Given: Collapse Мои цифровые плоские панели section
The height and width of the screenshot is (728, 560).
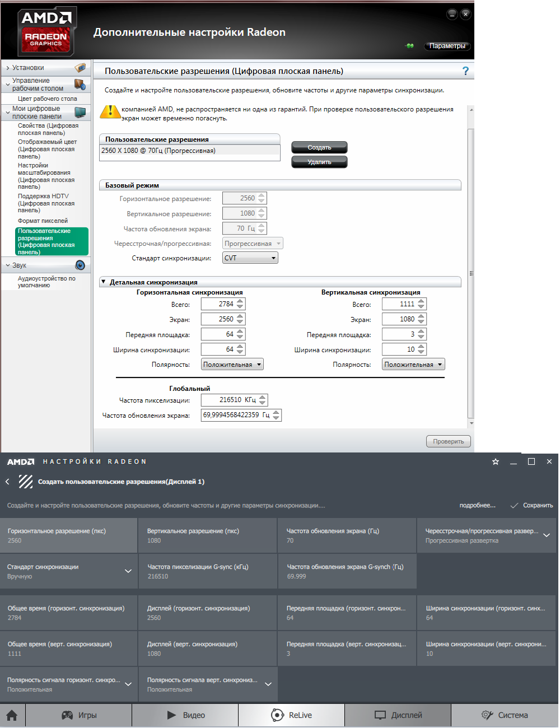Looking at the screenshot, I should pyautogui.click(x=8, y=113).
